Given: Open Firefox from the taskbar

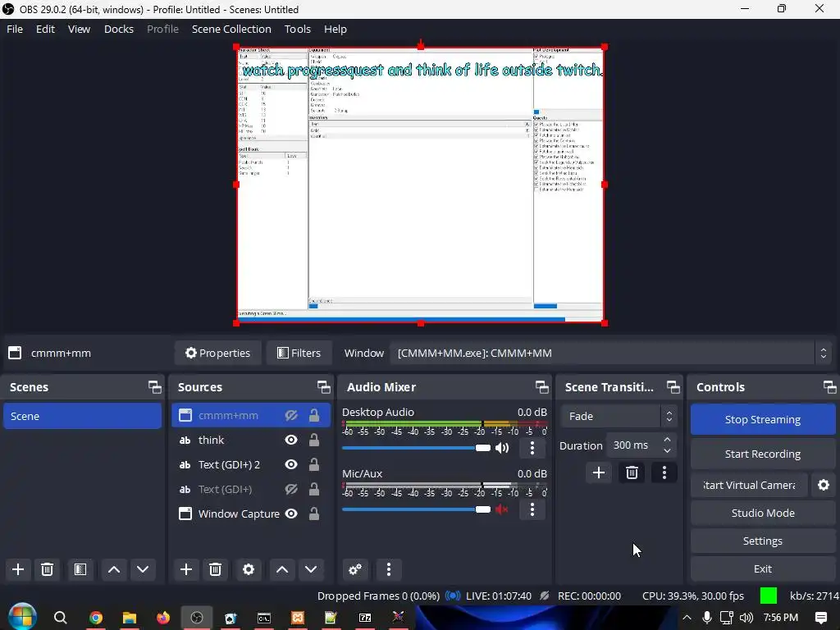Looking at the screenshot, I should click(163, 618).
